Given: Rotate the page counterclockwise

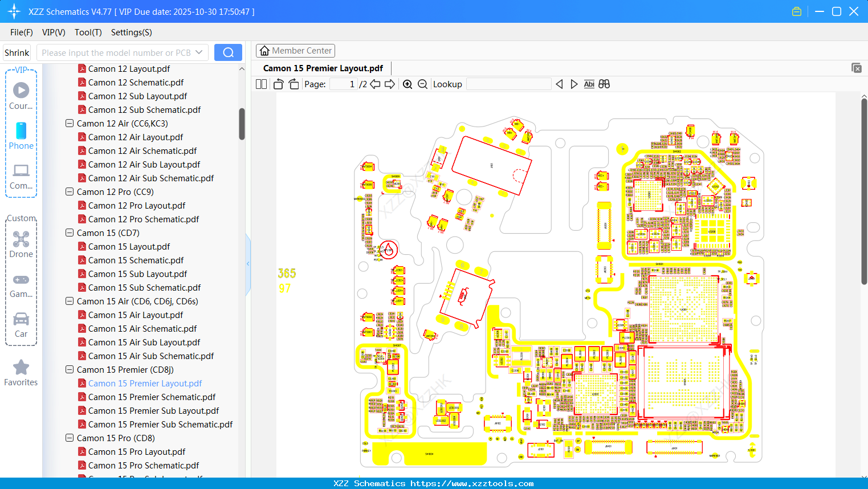Looking at the screenshot, I should pos(278,84).
